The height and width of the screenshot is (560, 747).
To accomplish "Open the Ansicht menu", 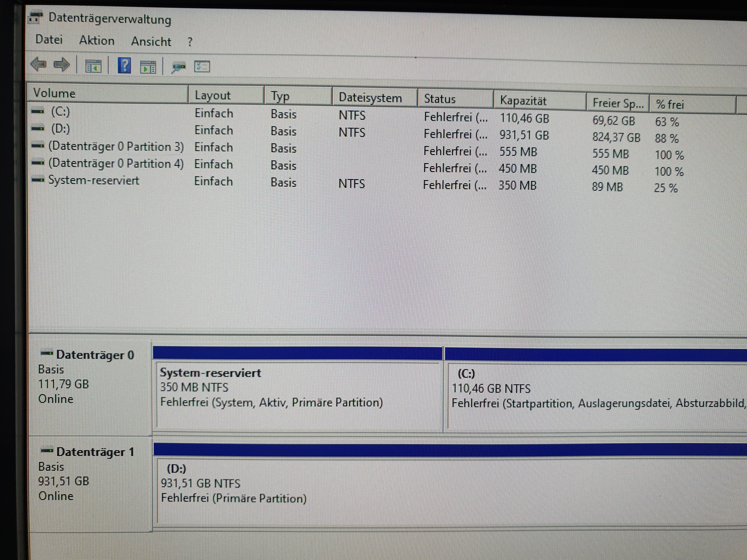I will (x=151, y=42).
